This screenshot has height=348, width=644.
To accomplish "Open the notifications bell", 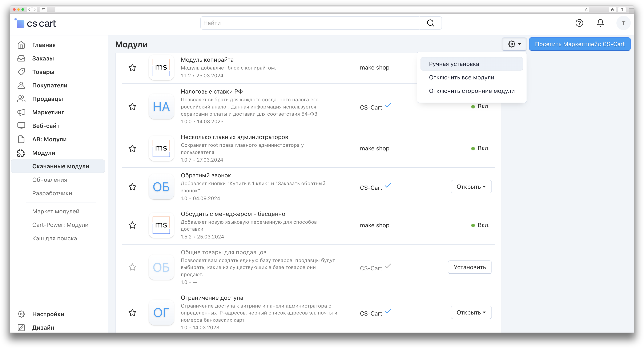I will tap(600, 23).
